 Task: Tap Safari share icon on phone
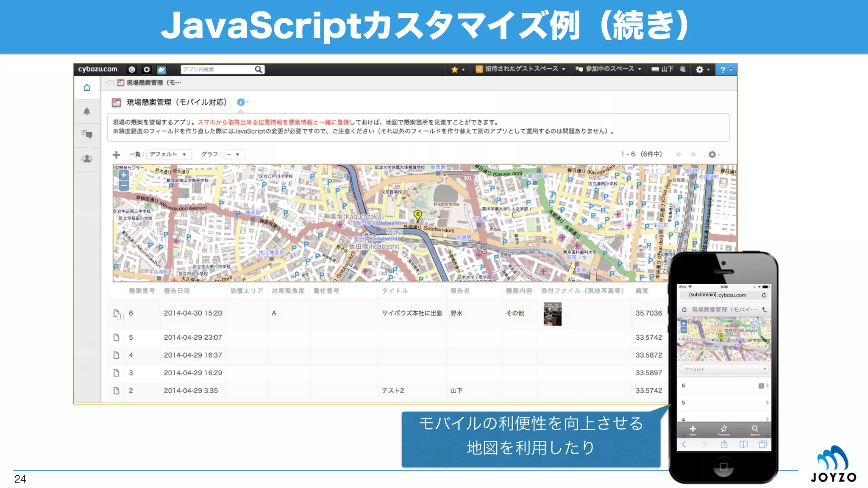(724, 444)
